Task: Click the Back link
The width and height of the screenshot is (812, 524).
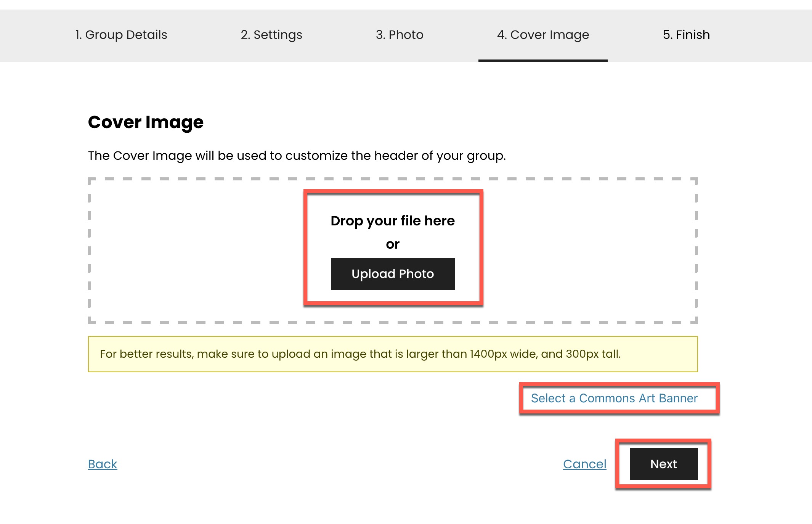Action: pos(103,464)
